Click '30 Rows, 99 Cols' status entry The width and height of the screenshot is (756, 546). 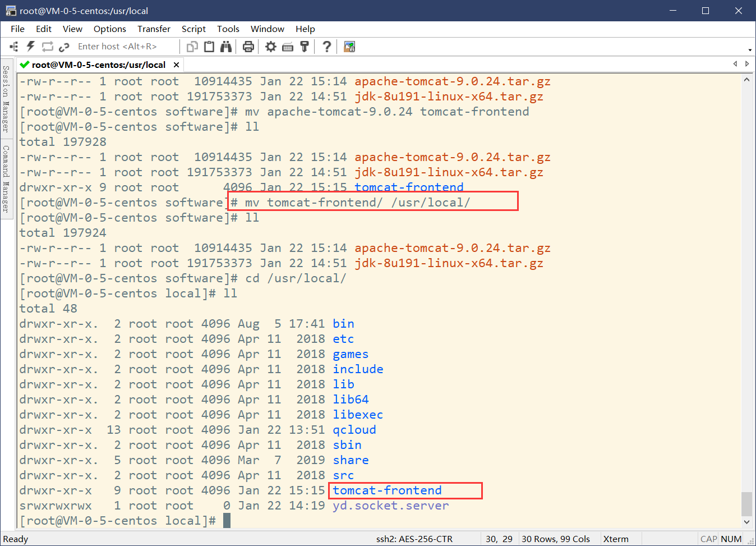(x=556, y=539)
